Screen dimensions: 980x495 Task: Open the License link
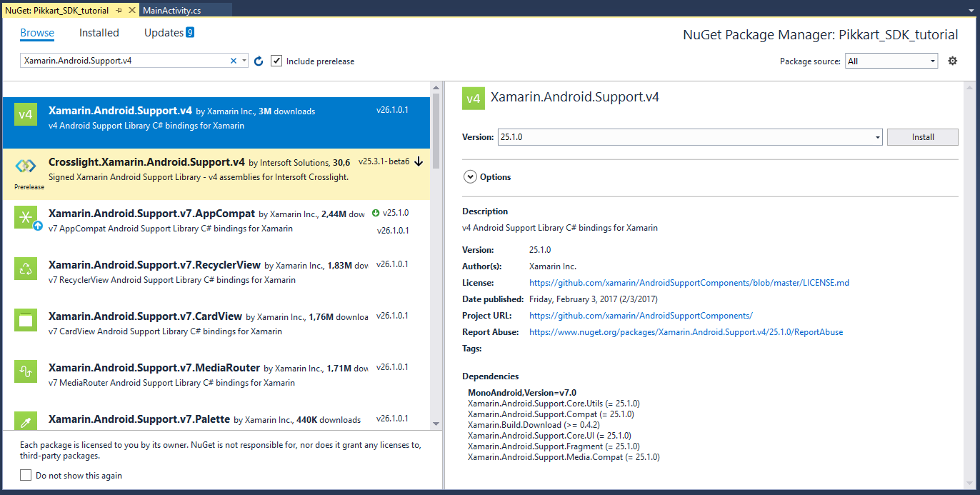tap(689, 283)
